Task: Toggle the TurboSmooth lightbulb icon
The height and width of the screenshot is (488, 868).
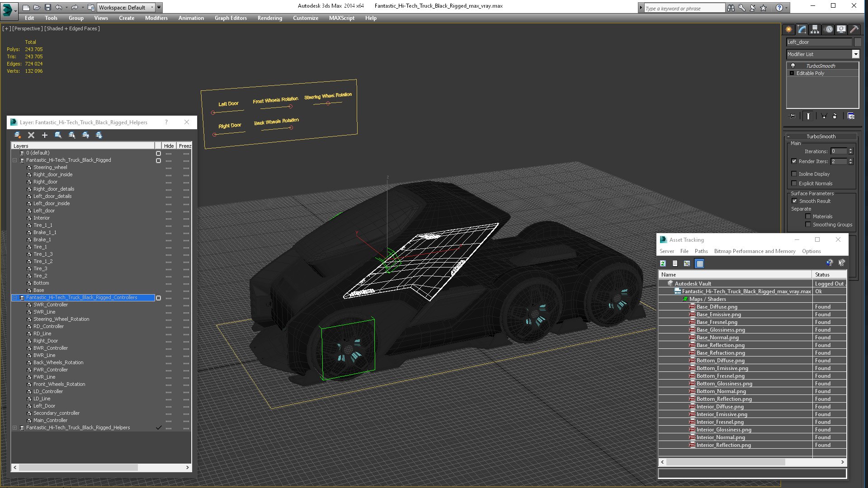Action: [x=793, y=66]
